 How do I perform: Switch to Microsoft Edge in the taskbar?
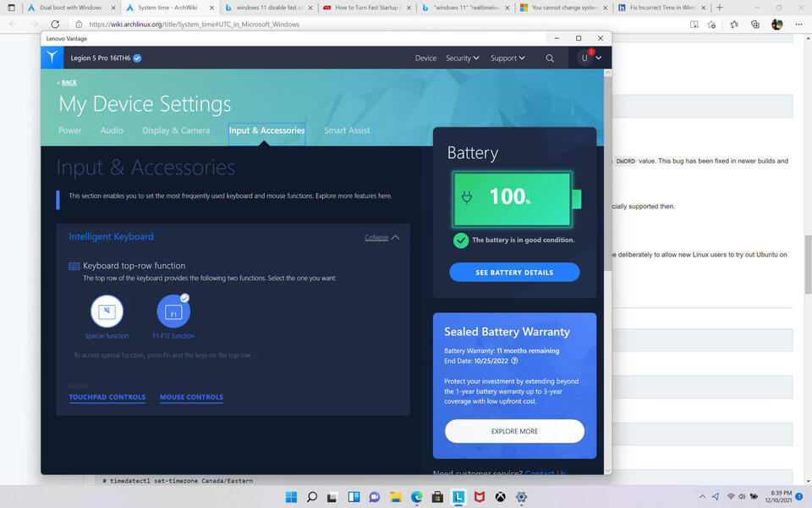coord(416,497)
